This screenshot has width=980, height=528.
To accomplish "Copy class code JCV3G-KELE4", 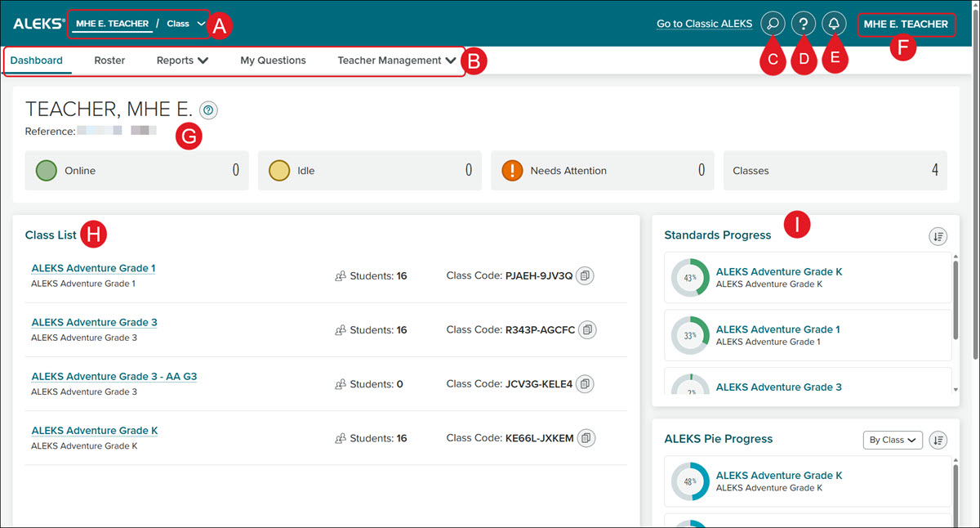I will [585, 384].
